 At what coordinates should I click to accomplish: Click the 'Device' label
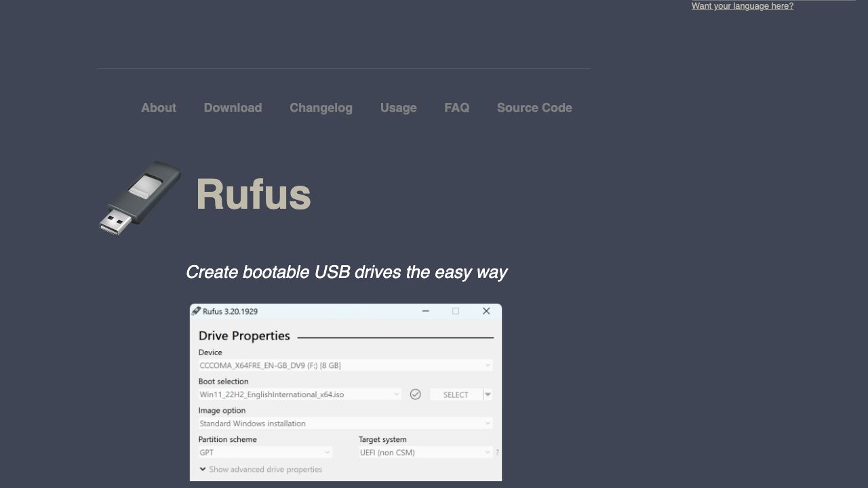(210, 352)
